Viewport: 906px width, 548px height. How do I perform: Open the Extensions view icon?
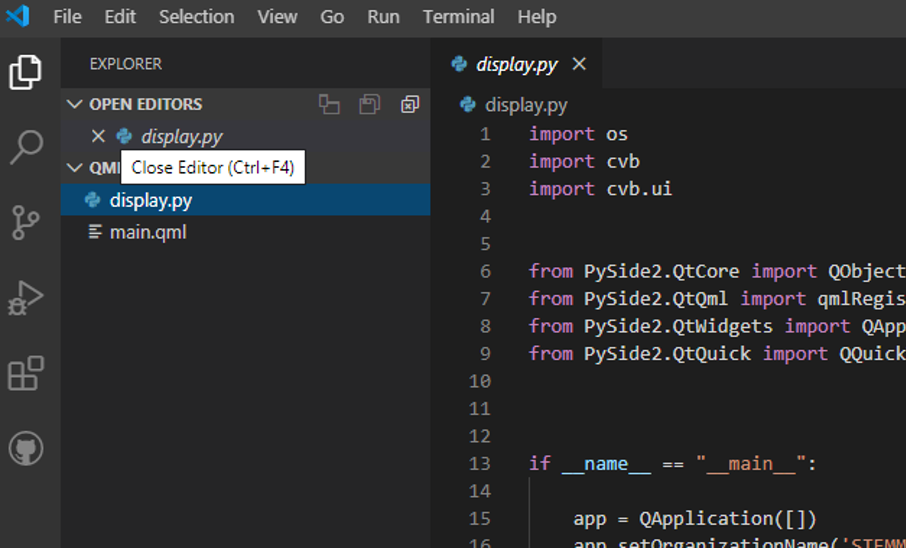pos(26,373)
